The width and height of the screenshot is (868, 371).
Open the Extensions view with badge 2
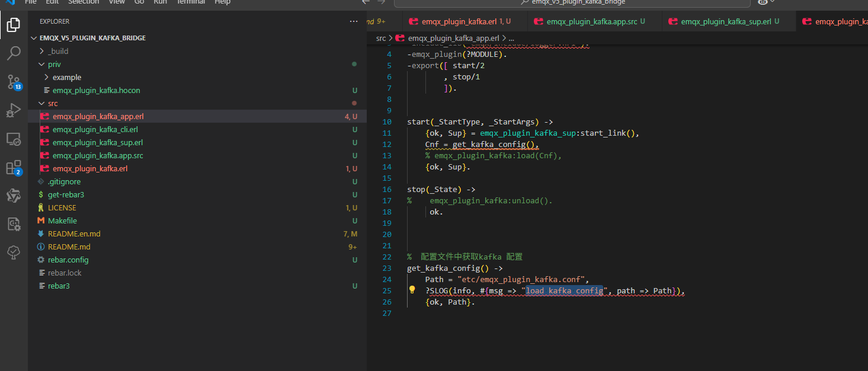click(x=13, y=168)
